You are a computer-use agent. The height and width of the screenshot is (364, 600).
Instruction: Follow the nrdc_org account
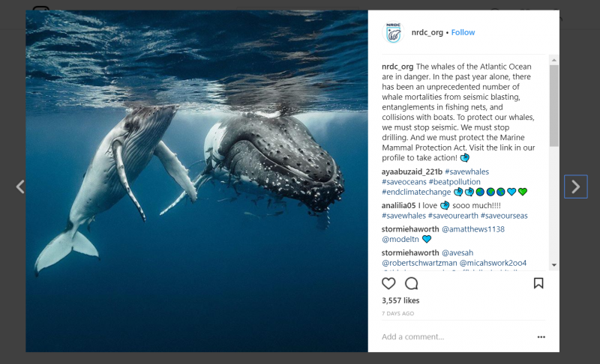click(463, 32)
